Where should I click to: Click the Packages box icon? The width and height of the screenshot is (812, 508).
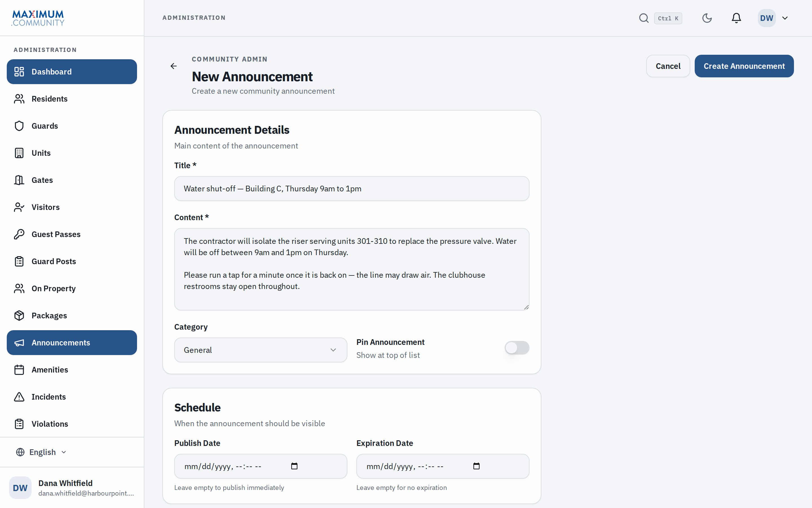(19, 316)
